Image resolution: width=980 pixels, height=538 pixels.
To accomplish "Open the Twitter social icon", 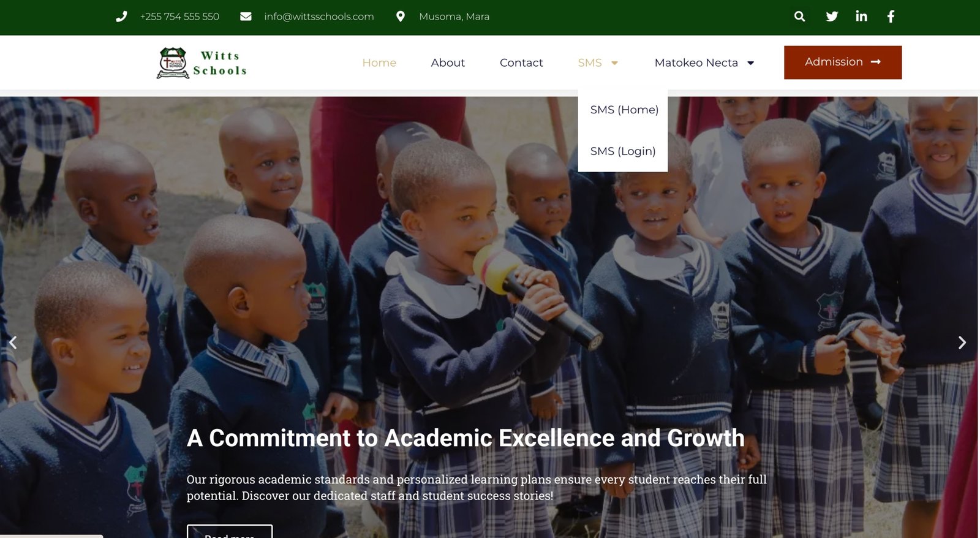I will click(832, 17).
